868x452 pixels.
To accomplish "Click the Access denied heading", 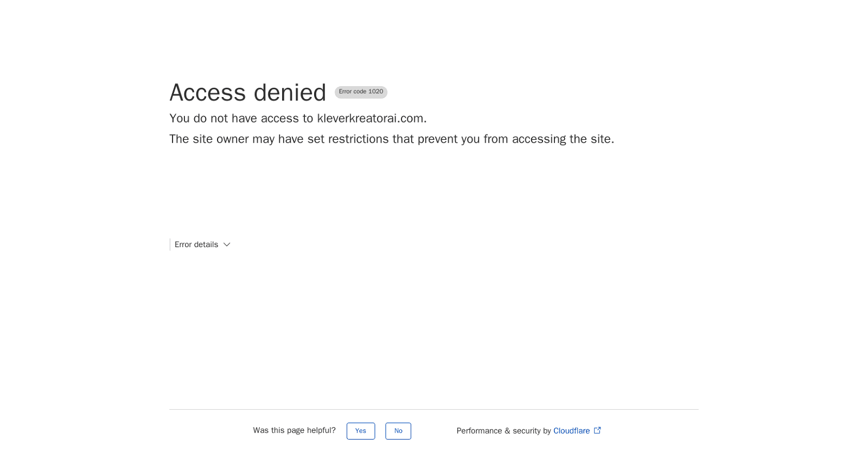I will 247,93.
